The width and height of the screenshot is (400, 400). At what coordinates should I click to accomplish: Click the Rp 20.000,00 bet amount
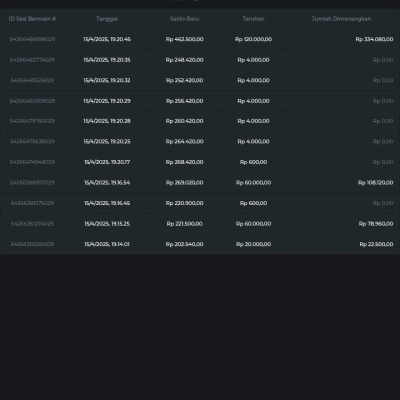(x=253, y=244)
